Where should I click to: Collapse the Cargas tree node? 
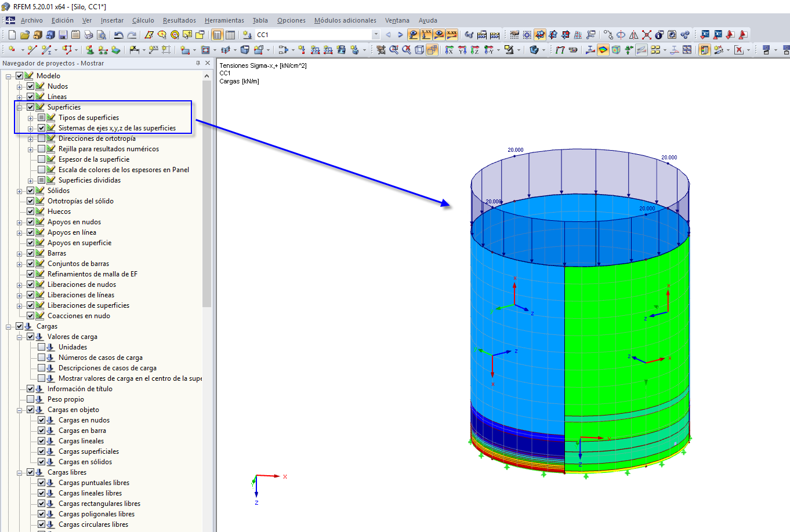[9, 326]
